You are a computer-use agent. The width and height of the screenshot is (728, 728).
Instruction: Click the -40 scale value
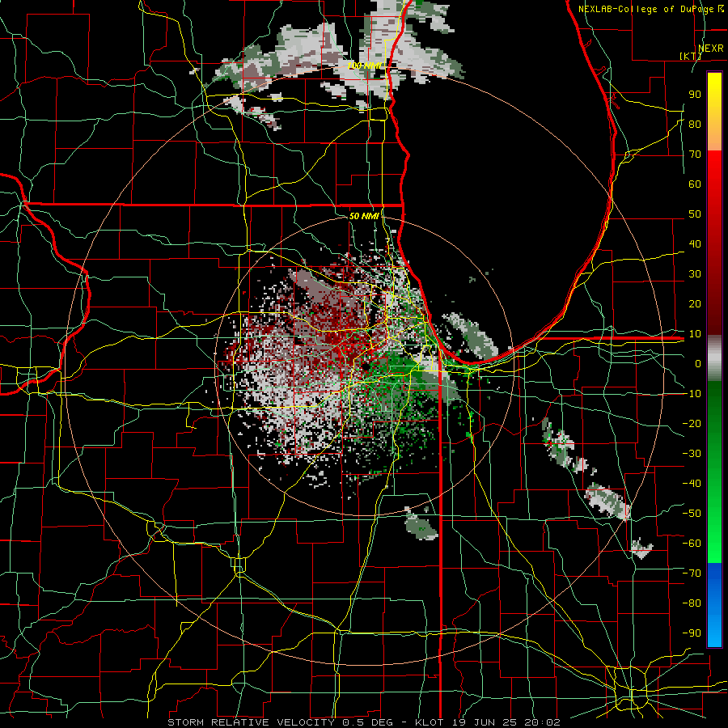tap(692, 484)
